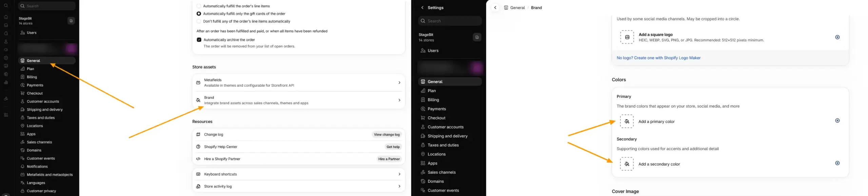Image resolution: width=868 pixels, height=196 pixels.
Task: Click the Shopify Help Center question-mark icon
Action: (x=198, y=147)
